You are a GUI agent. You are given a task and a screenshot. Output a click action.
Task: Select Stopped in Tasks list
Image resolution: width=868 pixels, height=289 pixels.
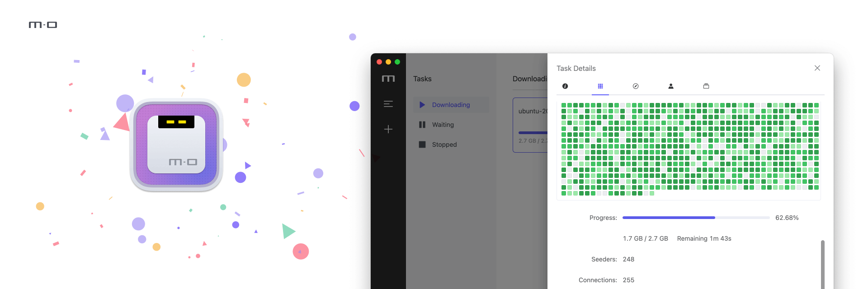coord(451,144)
